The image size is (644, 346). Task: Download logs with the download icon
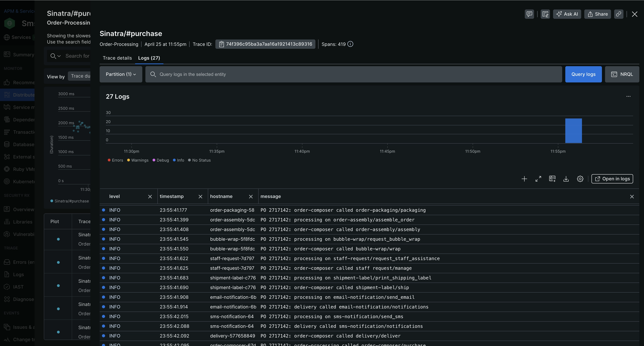pyautogui.click(x=566, y=179)
